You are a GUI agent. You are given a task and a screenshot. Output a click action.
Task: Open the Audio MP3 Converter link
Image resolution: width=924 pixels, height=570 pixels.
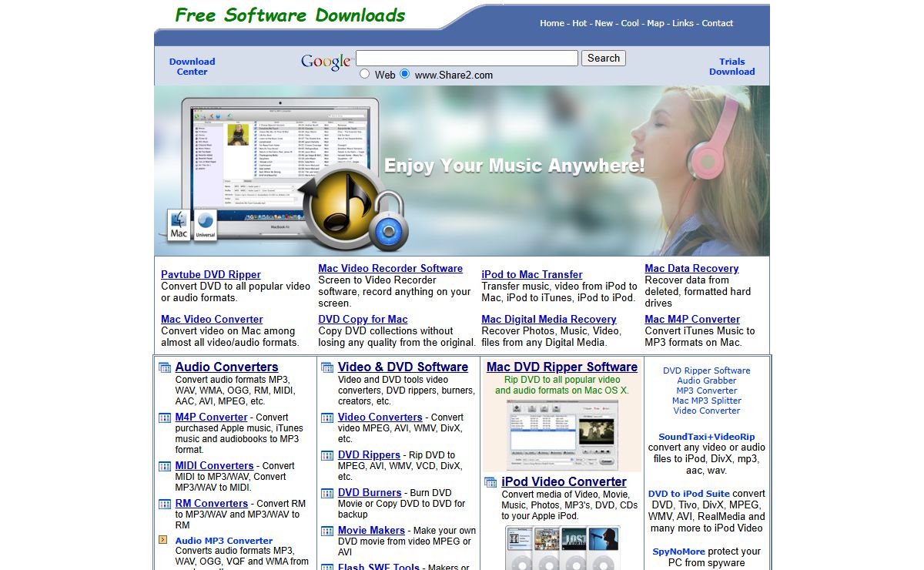[224, 541]
